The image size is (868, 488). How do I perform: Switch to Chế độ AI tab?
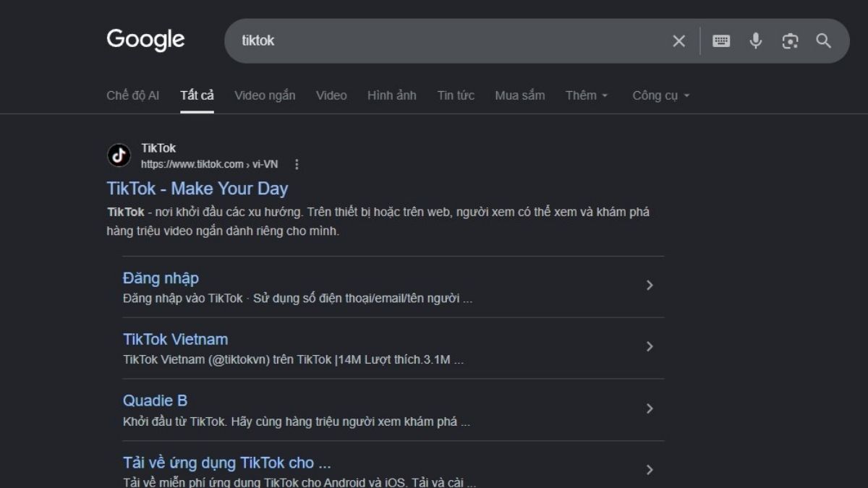[x=133, y=95]
